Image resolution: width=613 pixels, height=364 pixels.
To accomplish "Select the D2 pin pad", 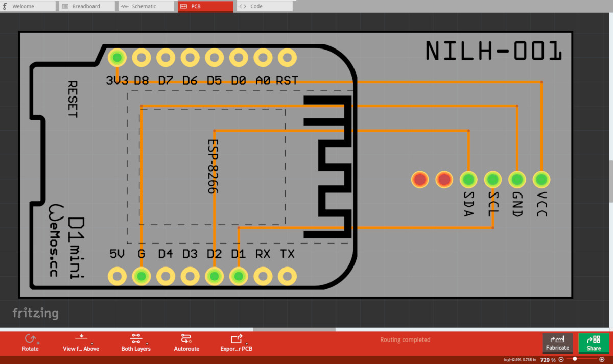I will point(215,276).
